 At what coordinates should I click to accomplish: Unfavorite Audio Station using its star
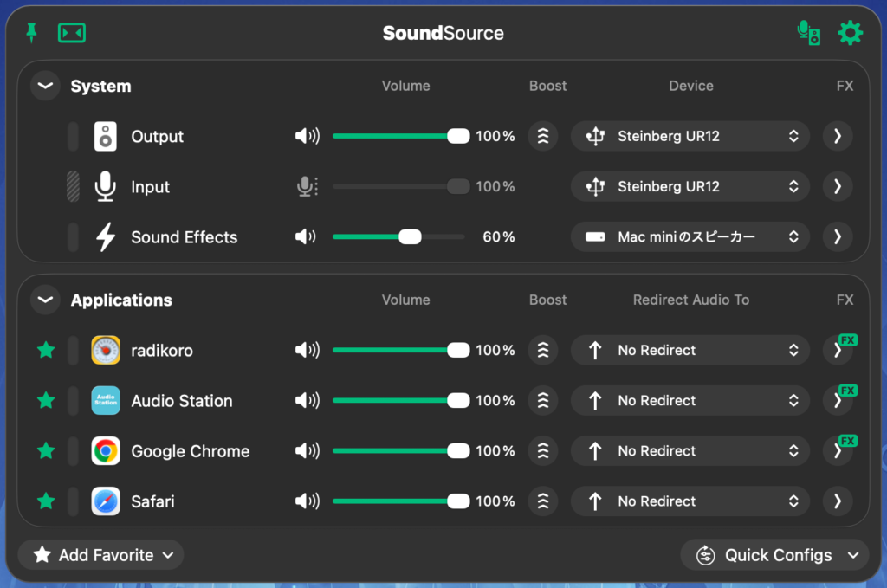(46, 401)
